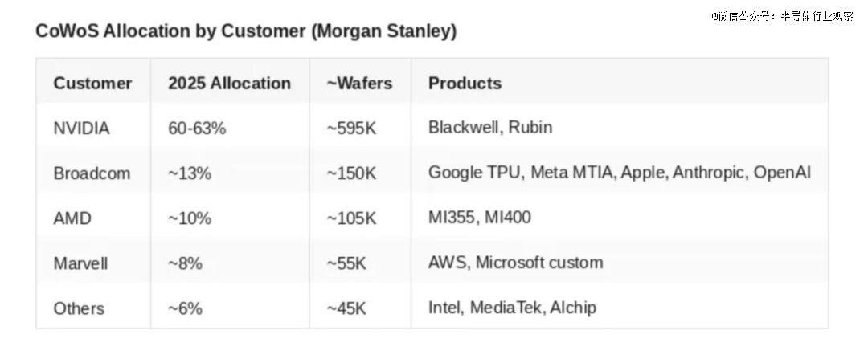
Task: Select the 'Products' column header
Action: pyautogui.click(x=465, y=84)
